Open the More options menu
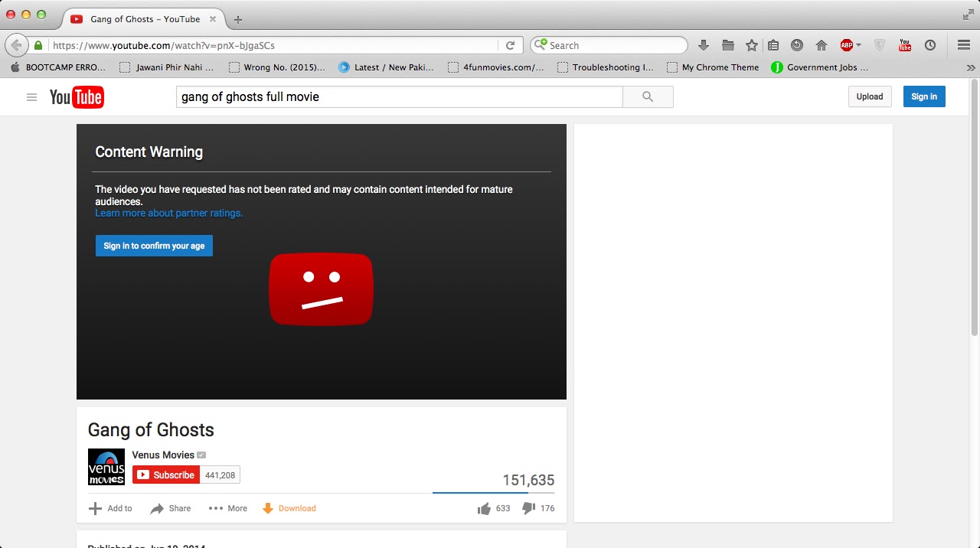The width and height of the screenshot is (980, 548). coord(228,508)
